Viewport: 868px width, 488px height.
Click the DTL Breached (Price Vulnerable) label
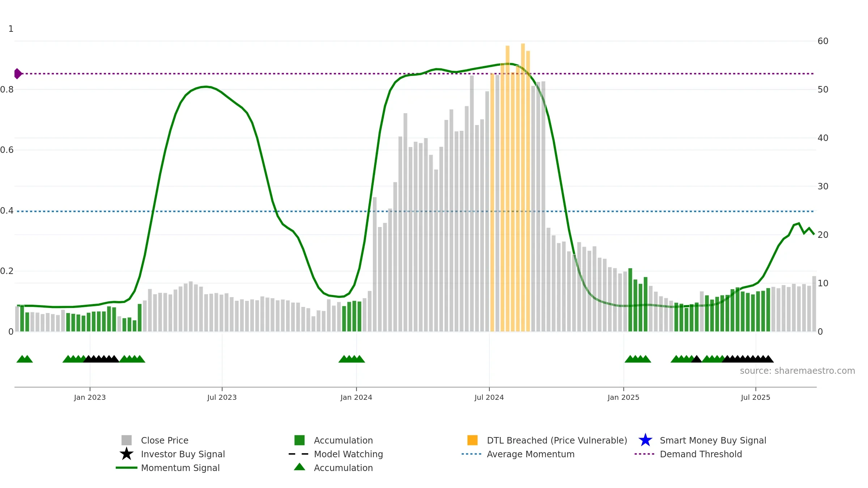pyautogui.click(x=557, y=440)
